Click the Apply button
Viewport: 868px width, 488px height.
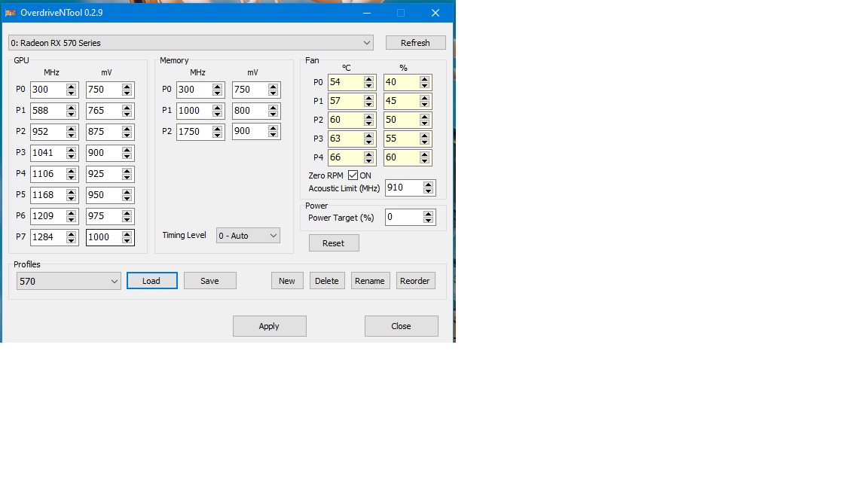pos(269,326)
